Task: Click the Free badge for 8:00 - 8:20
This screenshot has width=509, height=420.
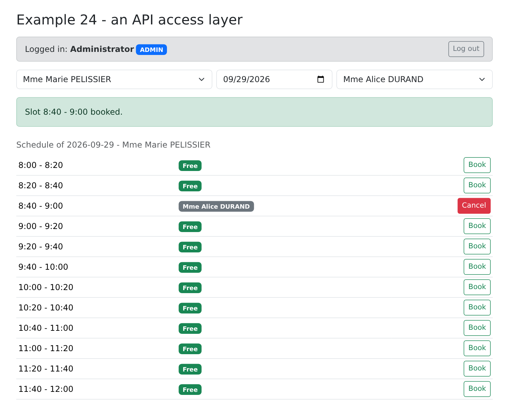Action: [190, 166]
